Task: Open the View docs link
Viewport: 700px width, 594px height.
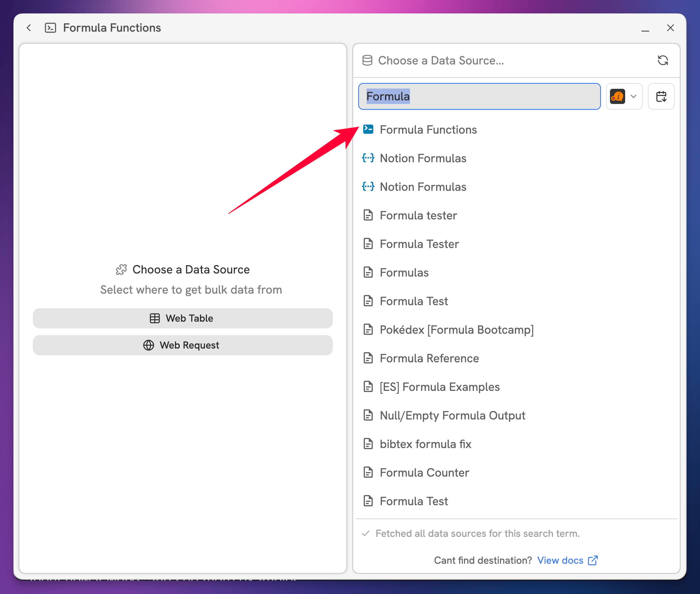Action: (560, 560)
